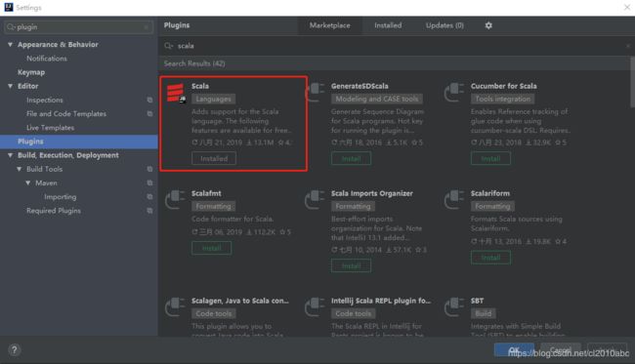635x364 pixels.
Task: Open the Scala Imports Organizer title
Action: point(372,193)
